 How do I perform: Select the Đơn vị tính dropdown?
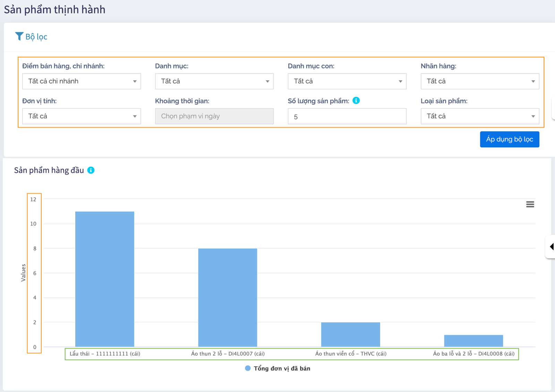coord(82,116)
